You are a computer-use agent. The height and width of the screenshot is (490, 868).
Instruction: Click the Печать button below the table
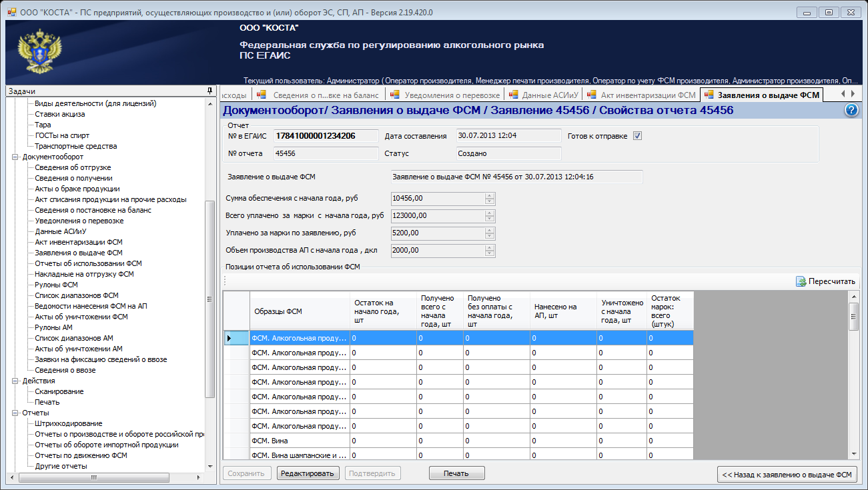coord(456,473)
